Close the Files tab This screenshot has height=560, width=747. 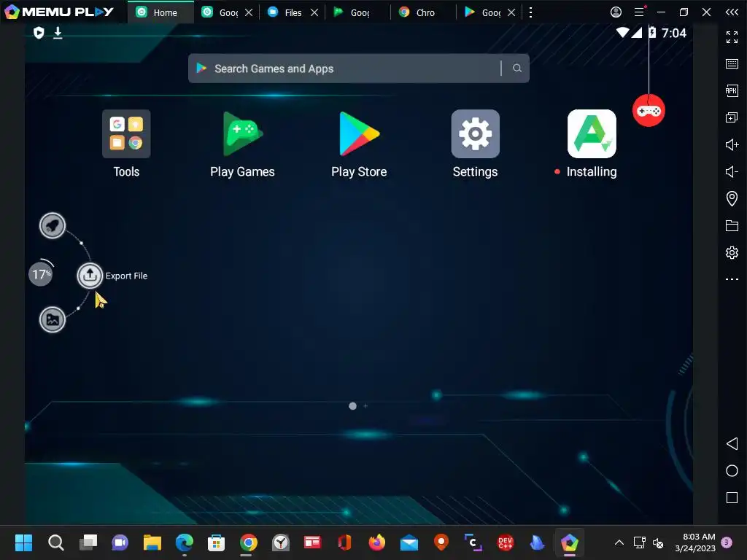click(314, 12)
